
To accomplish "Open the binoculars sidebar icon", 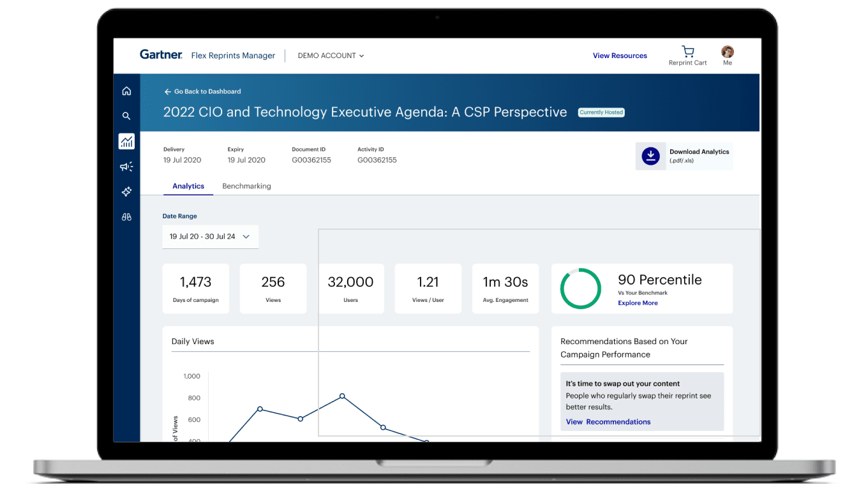I will [x=126, y=217].
